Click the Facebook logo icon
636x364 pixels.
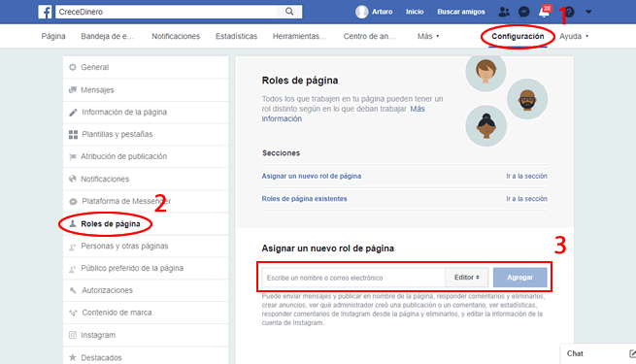tap(45, 12)
